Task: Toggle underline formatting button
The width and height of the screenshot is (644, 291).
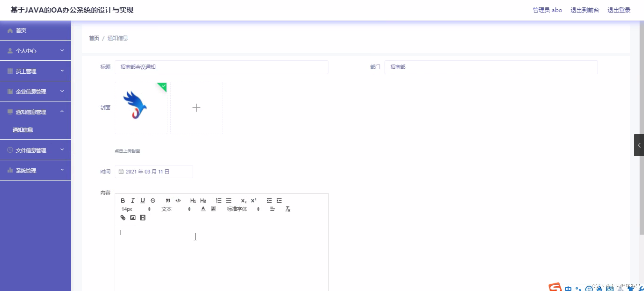Action: click(x=143, y=200)
